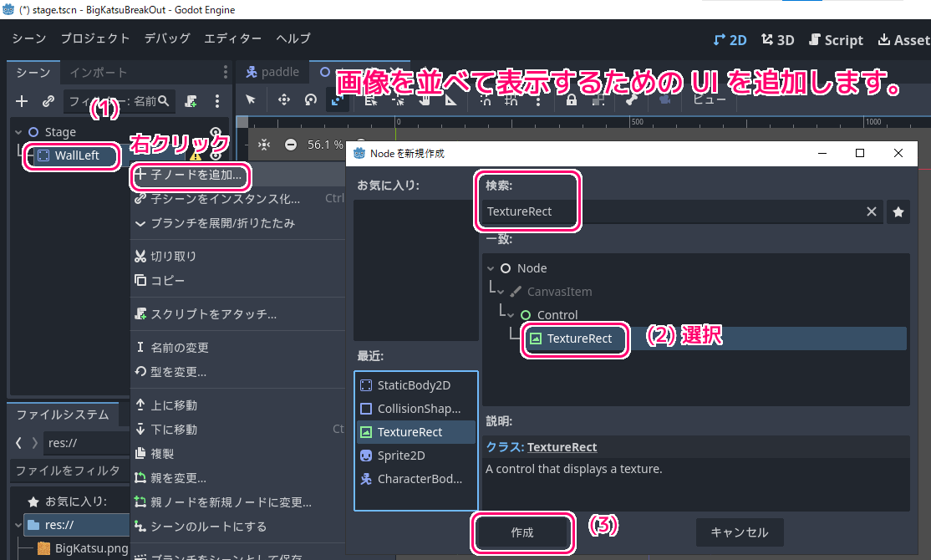Open the プロジェクト menu
Image resolution: width=931 pixels, height=560 pixels.
tap(95, 38)
